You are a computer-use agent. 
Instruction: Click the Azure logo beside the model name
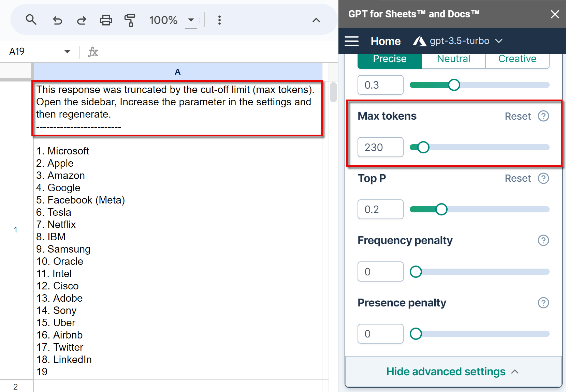(x=420, y=41)
